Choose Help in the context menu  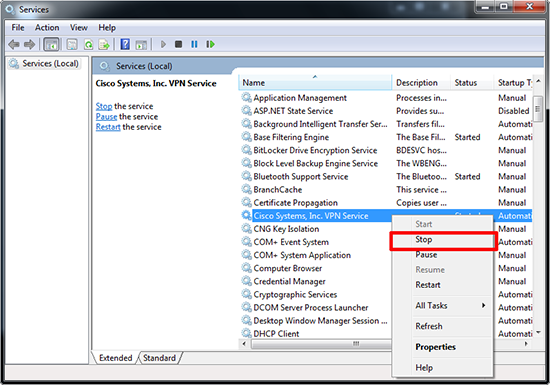pyautogui.click(x=443, y=367)
